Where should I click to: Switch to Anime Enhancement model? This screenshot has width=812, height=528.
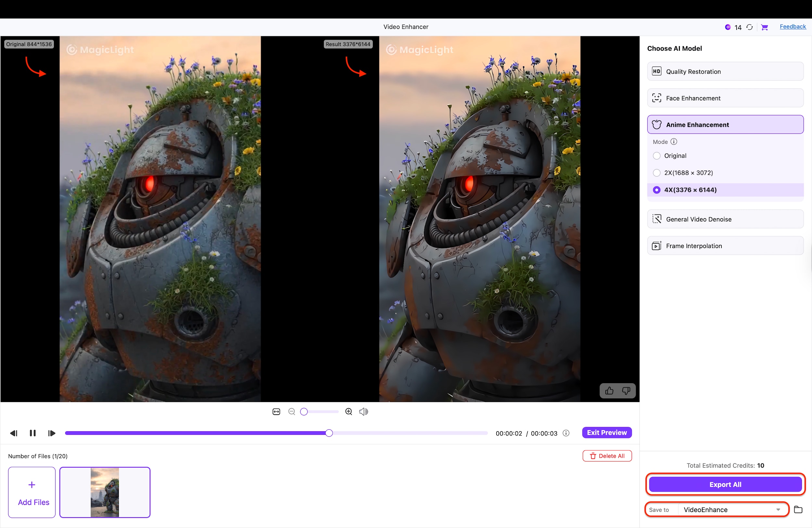pyautogui.click(x=725, y=124)
